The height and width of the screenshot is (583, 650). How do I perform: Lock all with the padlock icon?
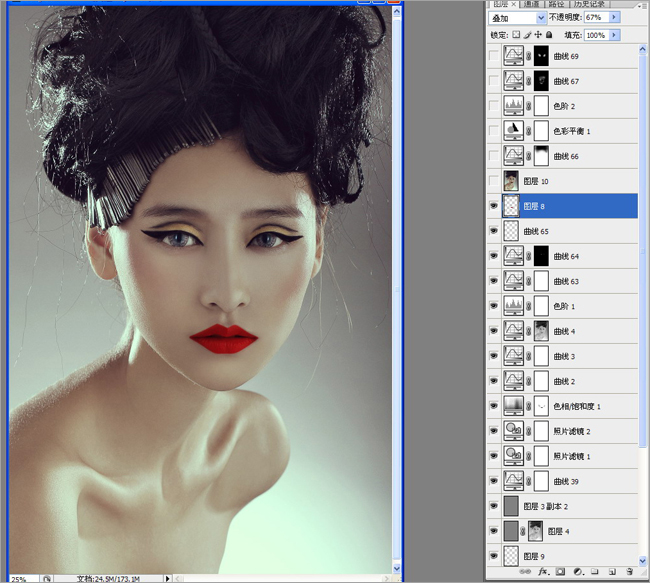coord(549,35)
